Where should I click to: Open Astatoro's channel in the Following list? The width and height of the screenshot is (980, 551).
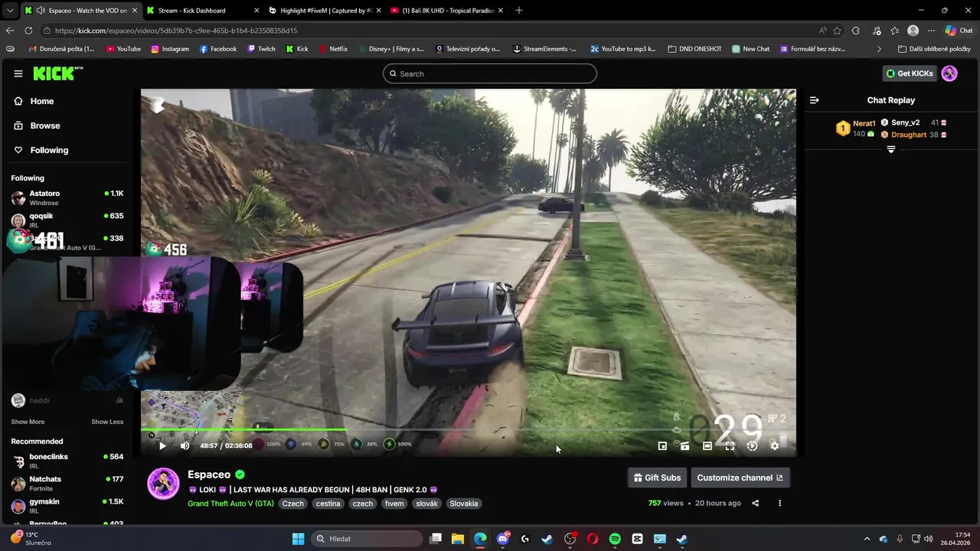[67, 197]
